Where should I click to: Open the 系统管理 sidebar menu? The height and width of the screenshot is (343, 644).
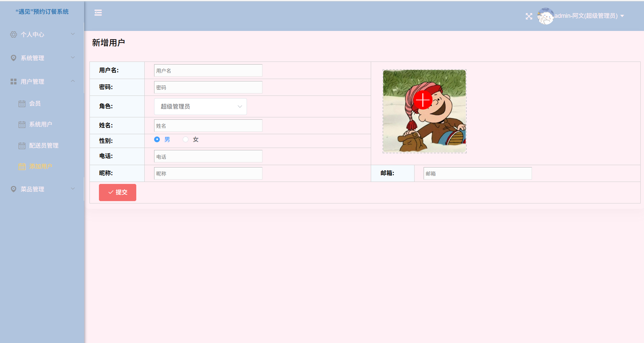42,58
